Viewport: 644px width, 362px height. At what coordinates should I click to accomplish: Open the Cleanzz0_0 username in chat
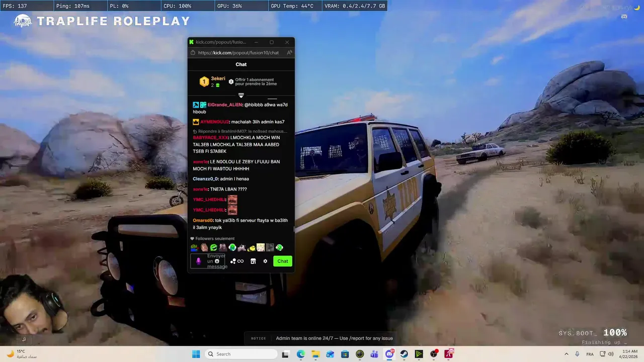click(205, 179)
